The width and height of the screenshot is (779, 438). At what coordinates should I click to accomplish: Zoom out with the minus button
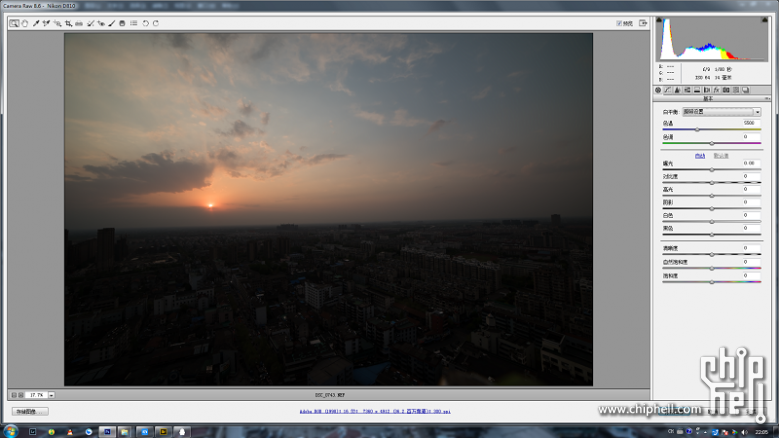pos(14,395)
